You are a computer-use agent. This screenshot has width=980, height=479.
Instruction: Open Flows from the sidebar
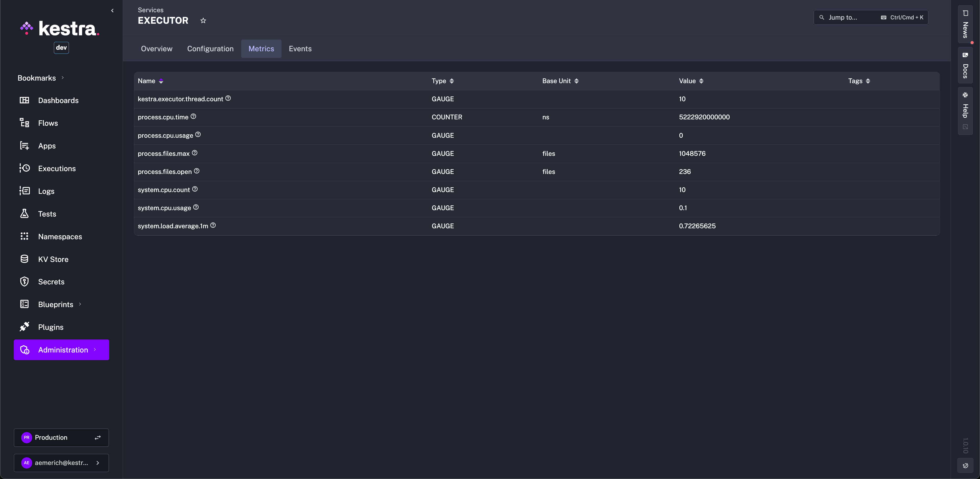[x=48, y=123]
